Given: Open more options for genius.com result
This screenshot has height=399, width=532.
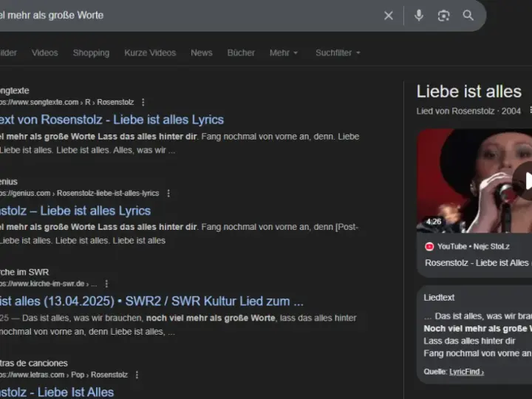Looking at the screenshot, I should pyautogui.click(x=168, y=193).
